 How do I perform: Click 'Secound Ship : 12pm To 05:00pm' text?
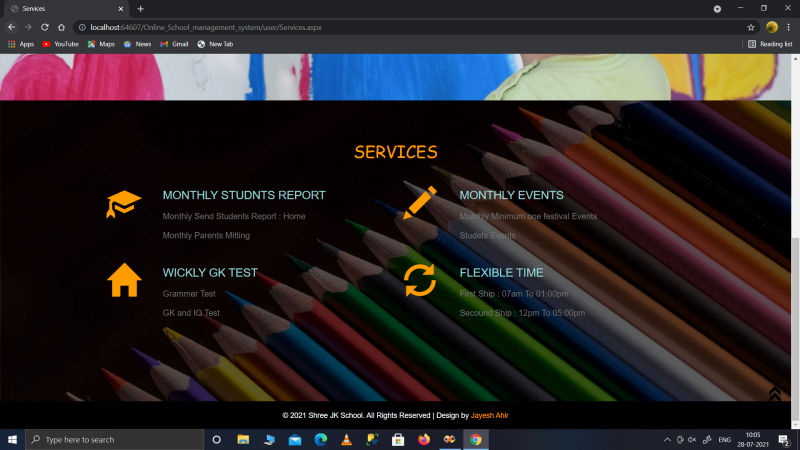(522, 313)
